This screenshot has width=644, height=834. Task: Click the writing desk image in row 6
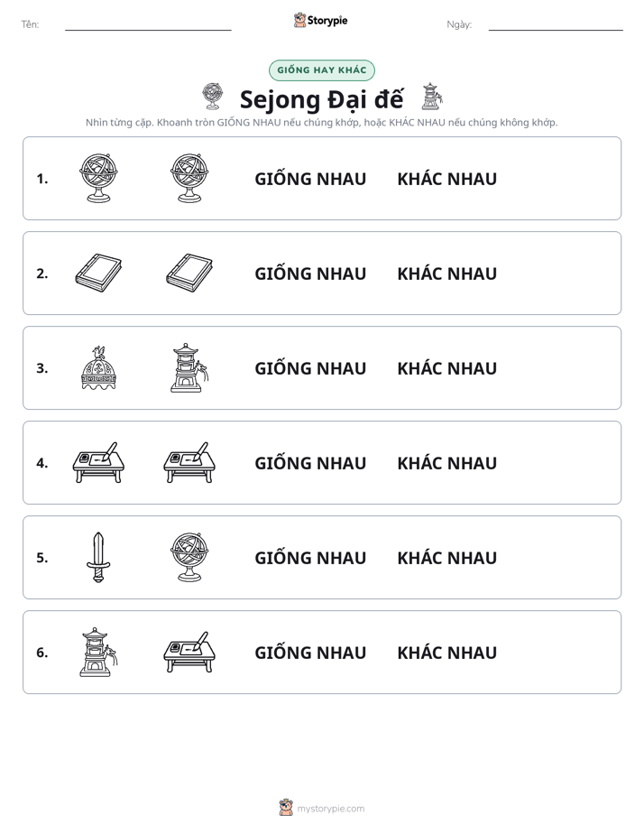pos(189,652)
